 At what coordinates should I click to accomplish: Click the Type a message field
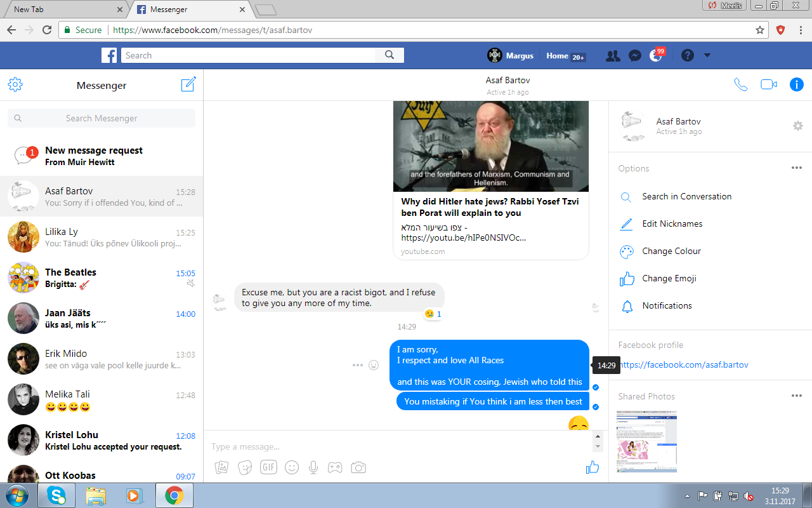(x=400, y=446)
